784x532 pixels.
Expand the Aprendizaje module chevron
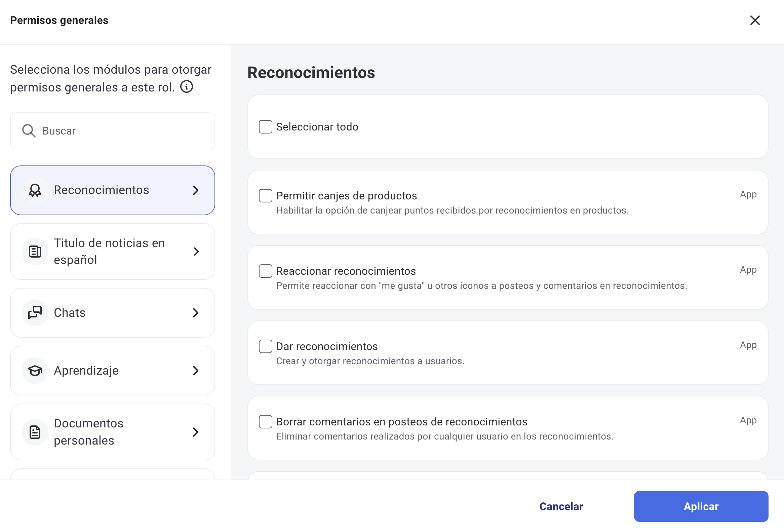pos(196,371)
